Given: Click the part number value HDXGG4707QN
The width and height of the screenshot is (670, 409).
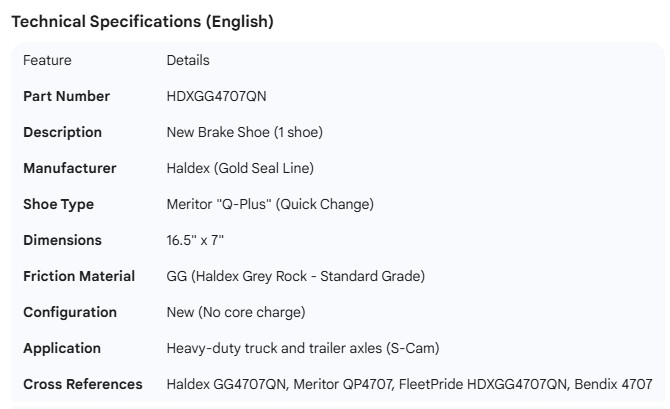Looking at the screenshot, I should [216, 96].
